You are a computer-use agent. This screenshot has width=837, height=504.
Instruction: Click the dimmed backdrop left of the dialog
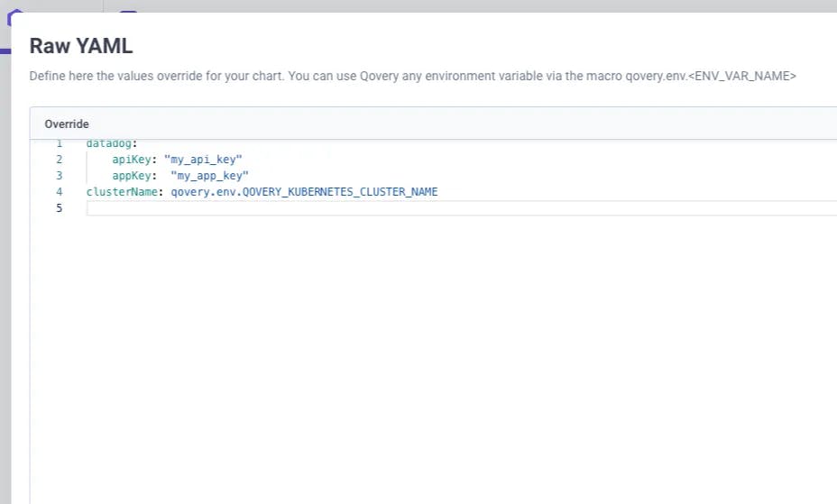tap(5, 267)
